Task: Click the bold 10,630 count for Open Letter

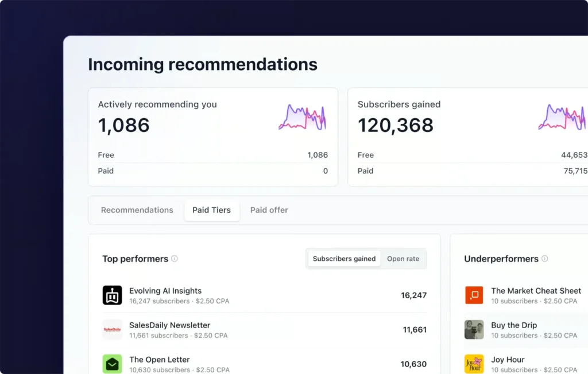Action: pyautogui.click(x=413, y=364)
